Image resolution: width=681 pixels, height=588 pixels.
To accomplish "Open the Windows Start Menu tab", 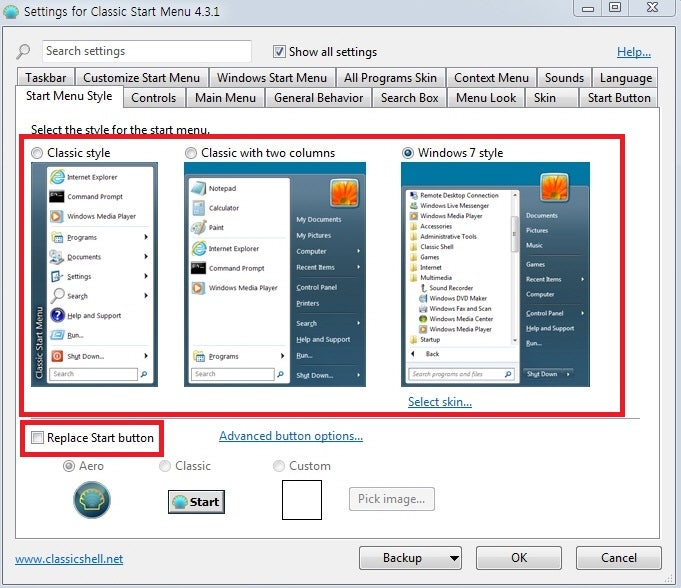I will click(x=272, y=77).
